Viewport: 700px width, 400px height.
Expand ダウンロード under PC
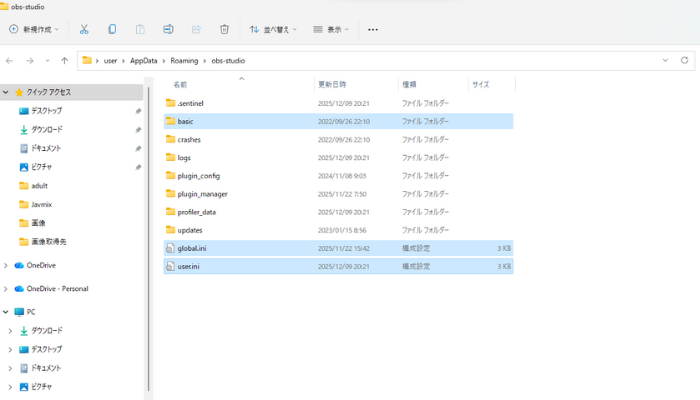(x=10, y=331)
